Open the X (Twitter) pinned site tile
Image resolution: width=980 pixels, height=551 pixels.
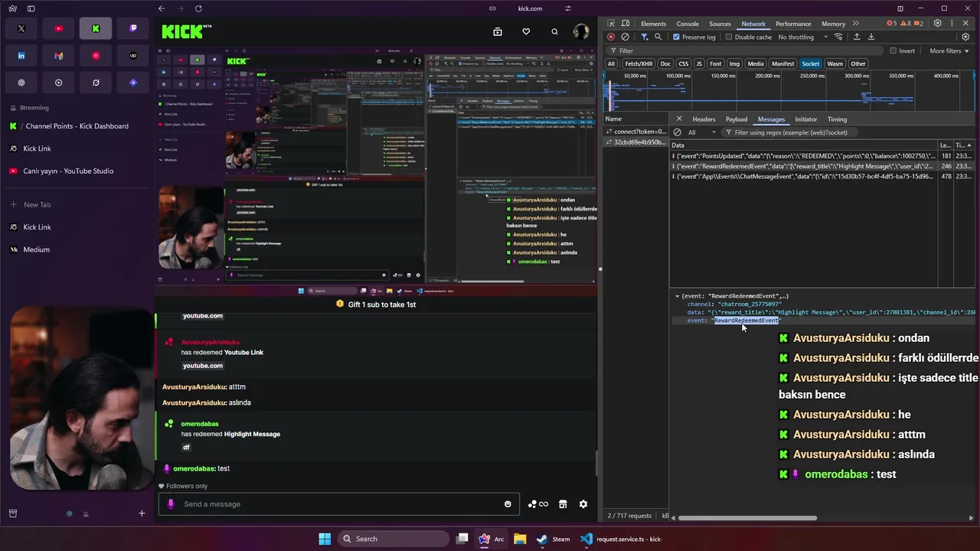click(x=21, y=29)
